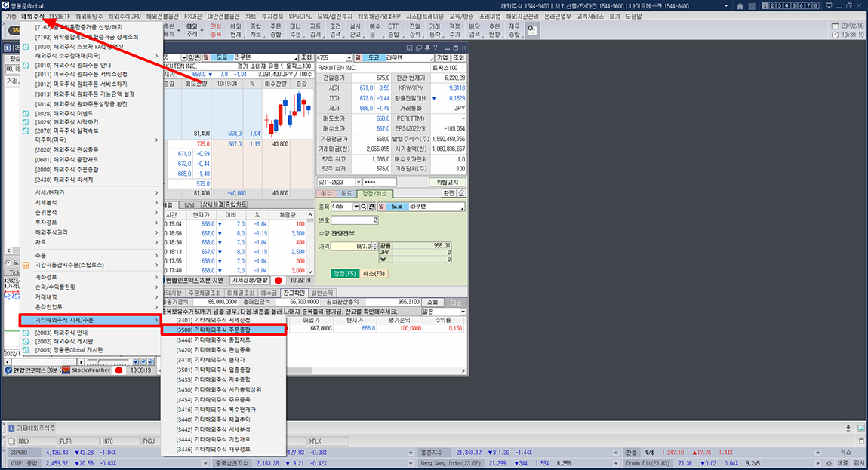Open the title bar phone-number dropdown arrow

point(726,6)
